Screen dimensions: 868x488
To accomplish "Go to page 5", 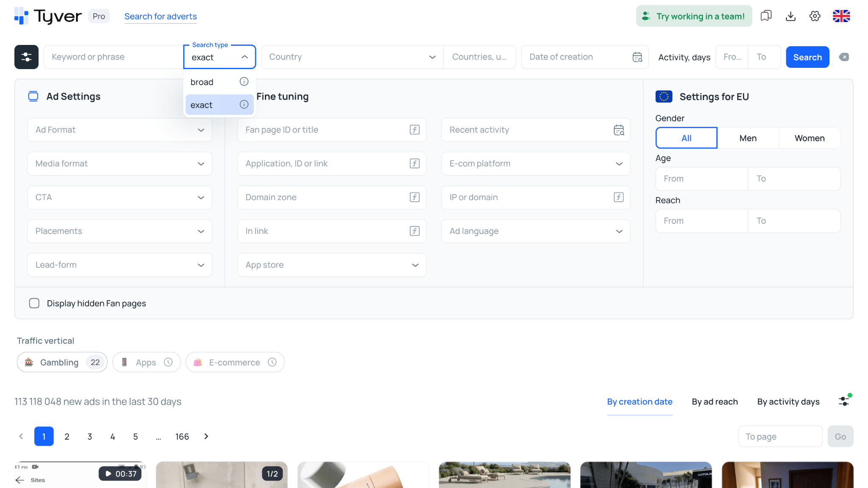I will click(x=136, y=436).
